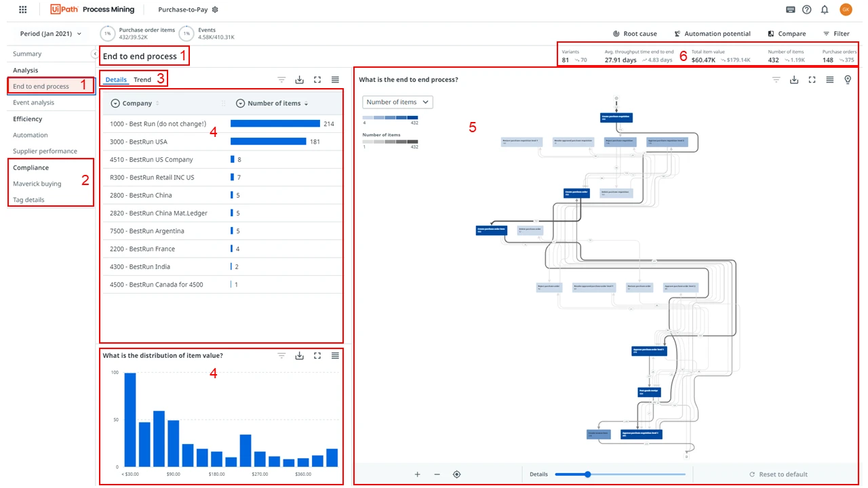Open Event analysis page
The image size is (868, 488).
33,102
